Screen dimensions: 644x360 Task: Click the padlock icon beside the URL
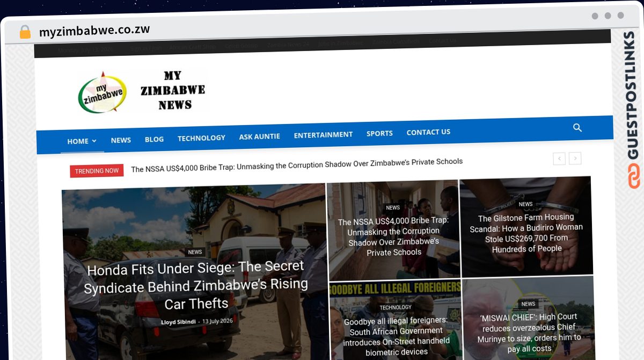pos(25,32)
